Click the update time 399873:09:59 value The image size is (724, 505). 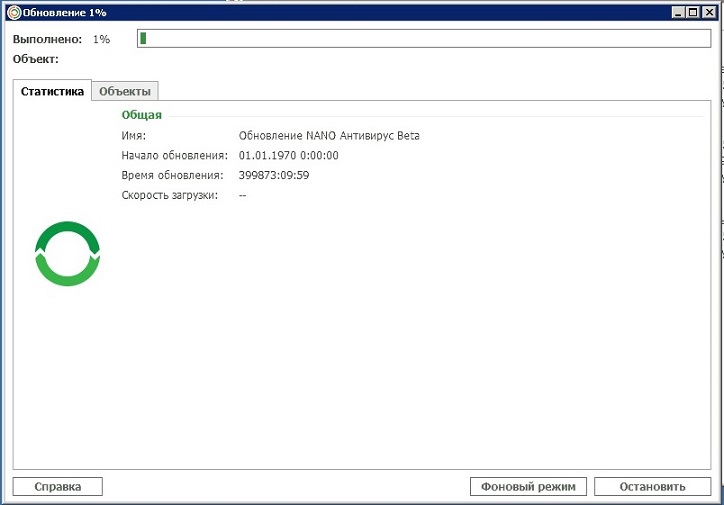click(x=274, y=175)
